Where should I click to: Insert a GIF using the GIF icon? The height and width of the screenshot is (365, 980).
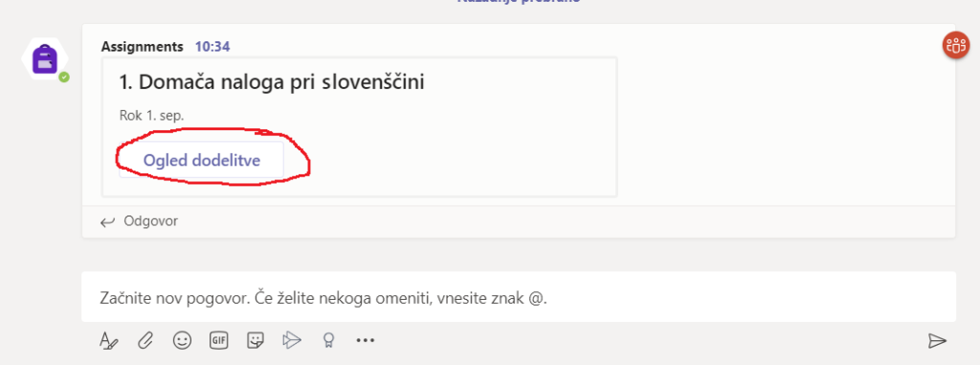click(x=218, y=340)
